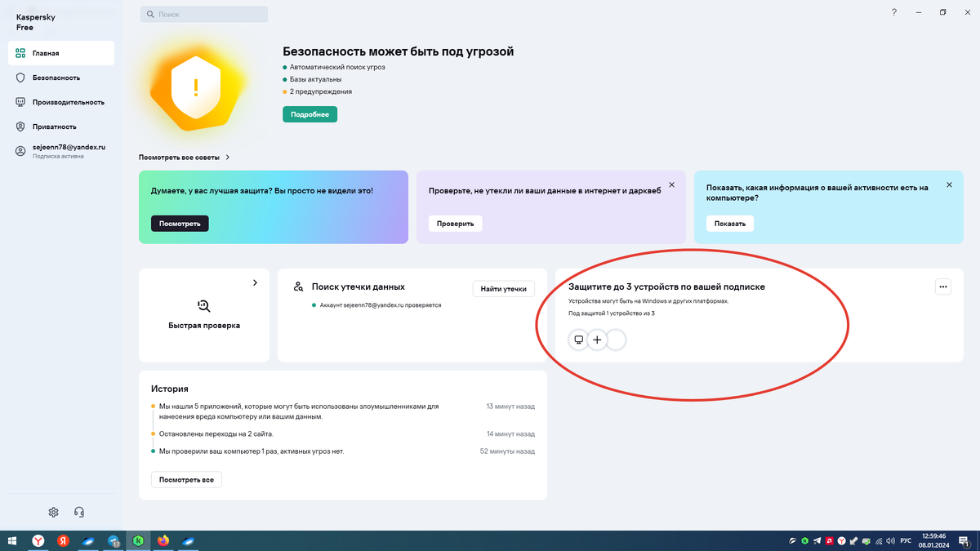Open the three-dots menu on subscription card
The height and width of the screenshot is (551, 980).
[x=943, y=287]
